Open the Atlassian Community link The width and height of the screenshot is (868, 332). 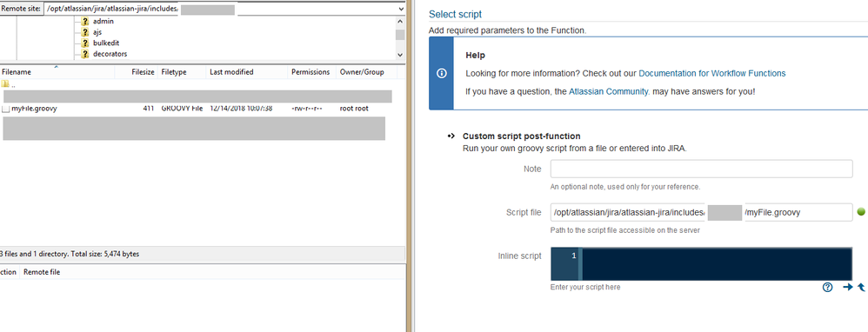pyautogui.click(x=609, y=91)
